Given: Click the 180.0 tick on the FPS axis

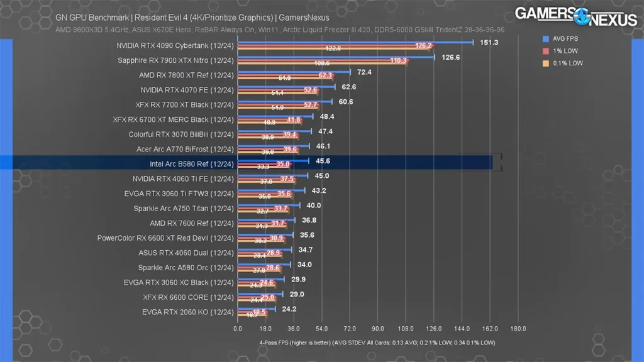Looking at the screenshot, I should 518,329.
